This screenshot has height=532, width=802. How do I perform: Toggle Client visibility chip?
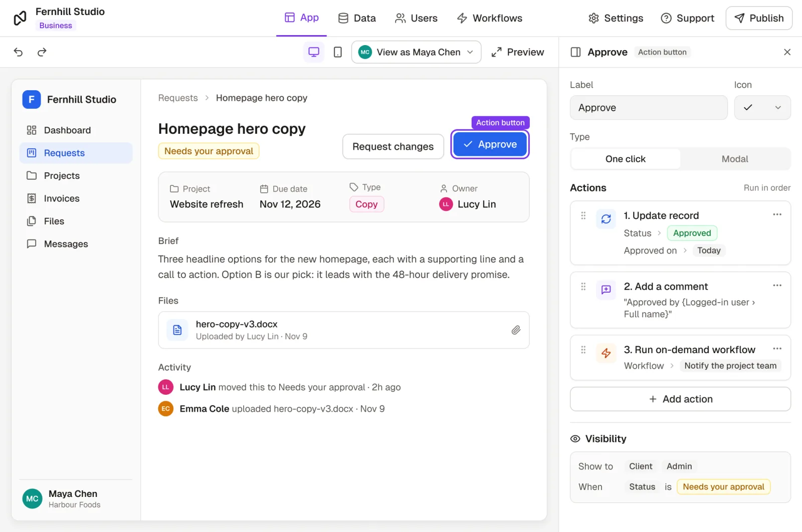(641, 466)
